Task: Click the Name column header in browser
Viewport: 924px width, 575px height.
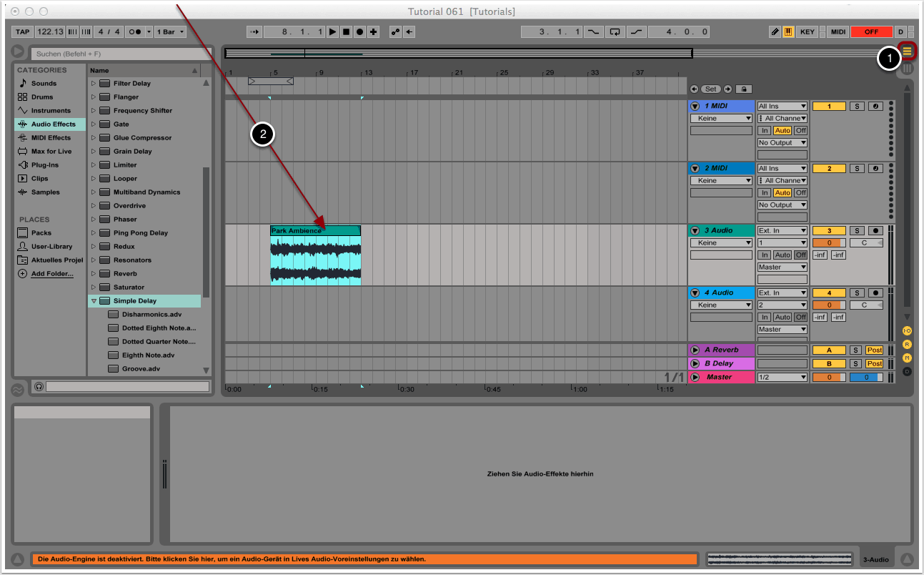Action: 144,70
